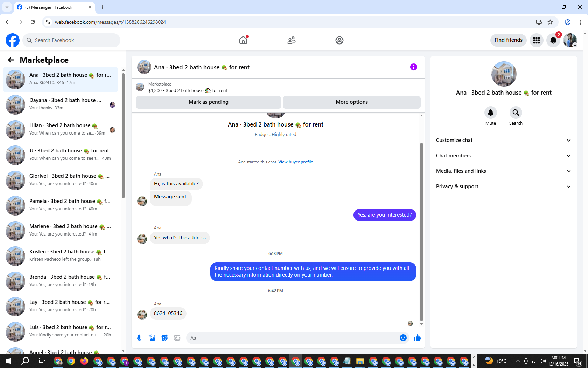Image resolution: width=588 pixels, height=368 pixels.
Task: Choose a GIF icon
Action: click(177, 338)
